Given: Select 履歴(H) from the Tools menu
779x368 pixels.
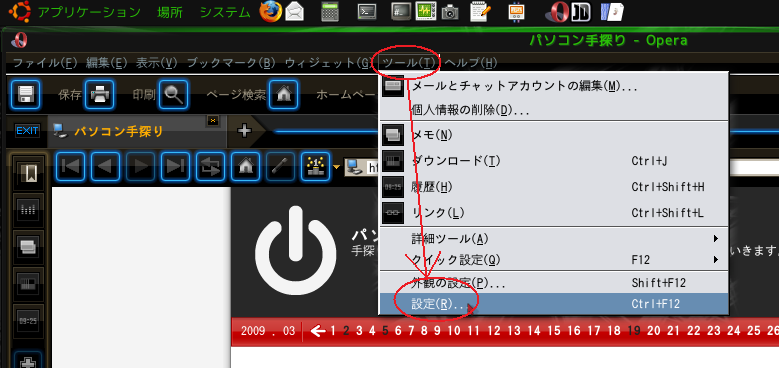Looking at the screenshot, I should (x=553, y=187).
